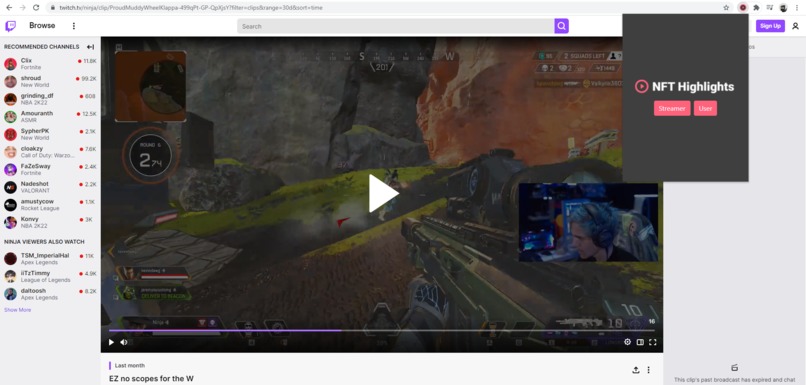The width and height of the screenshot is (806, 385).
Task: Click the Clix avatar icon
Action: click(x=10, y=64)
